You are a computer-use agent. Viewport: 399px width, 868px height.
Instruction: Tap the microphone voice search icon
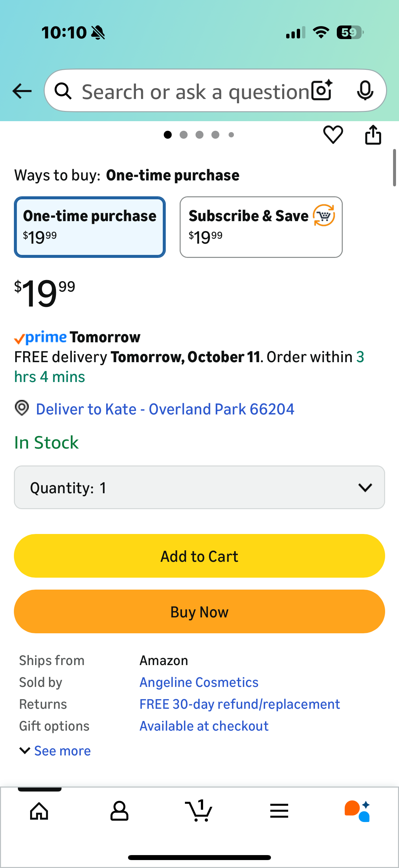point(365,91)
